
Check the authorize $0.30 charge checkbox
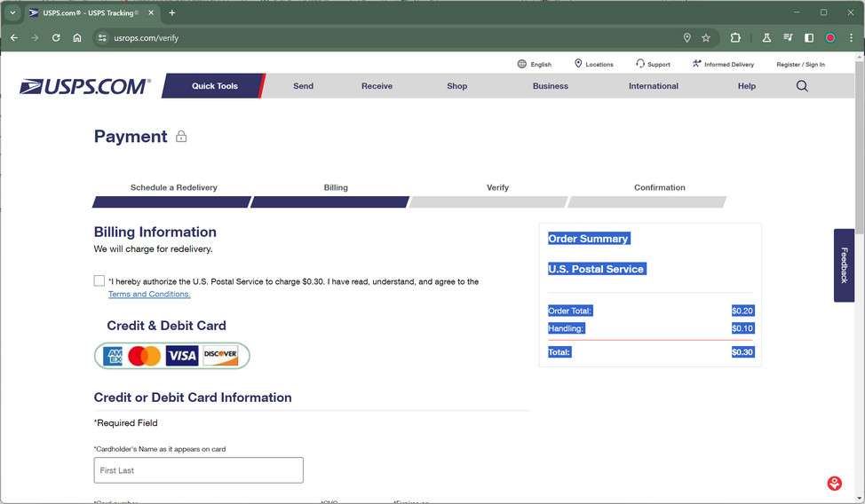click(99, 280)
